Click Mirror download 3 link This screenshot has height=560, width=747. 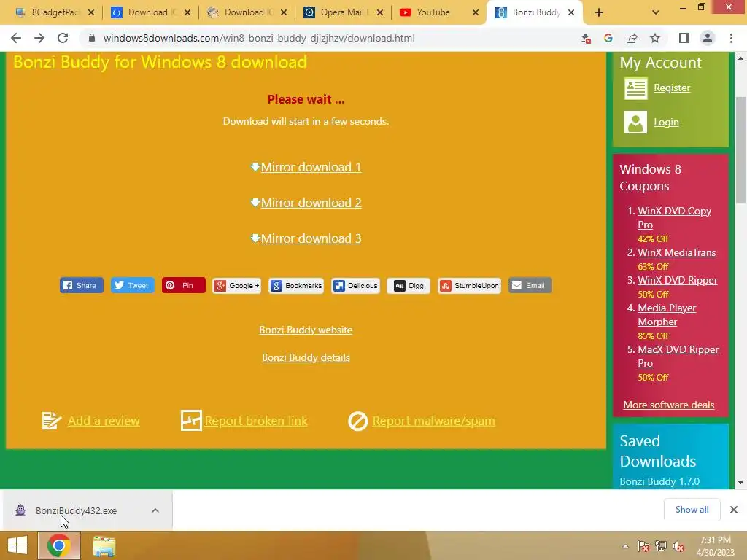(311, 238)
